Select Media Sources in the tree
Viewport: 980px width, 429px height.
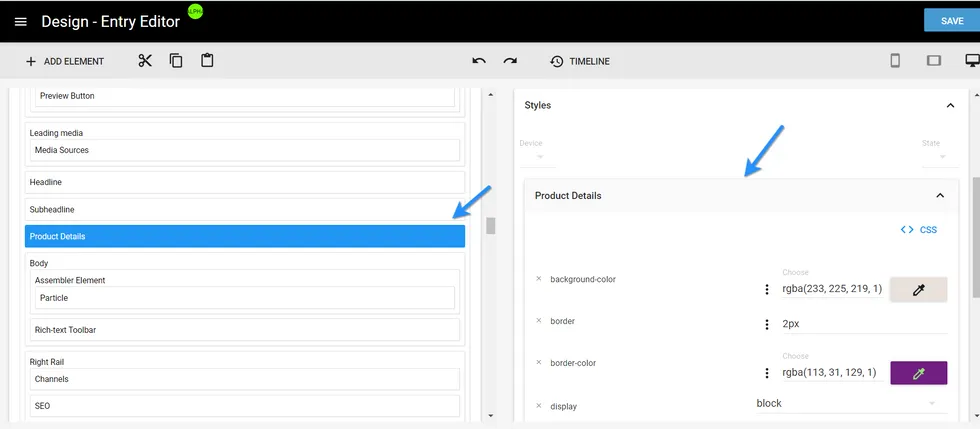point(246,150)
